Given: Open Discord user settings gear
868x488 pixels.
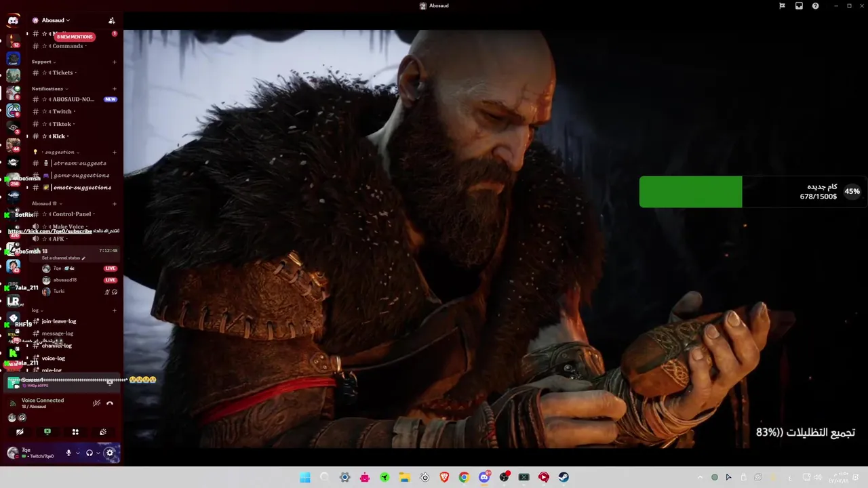Looking at the screenshot, I should pos(110,453).
